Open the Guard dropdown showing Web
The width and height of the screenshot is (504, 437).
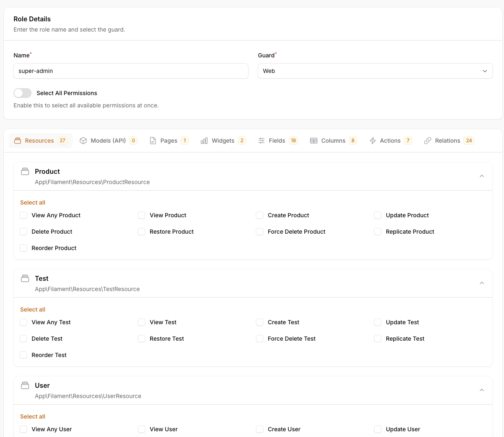(375, 71)
